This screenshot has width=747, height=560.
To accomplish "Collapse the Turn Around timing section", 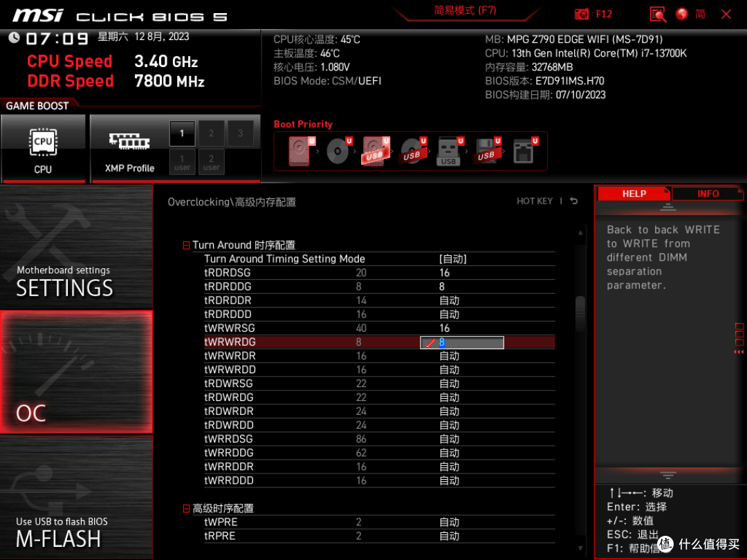I will click(x=186, y=245).
